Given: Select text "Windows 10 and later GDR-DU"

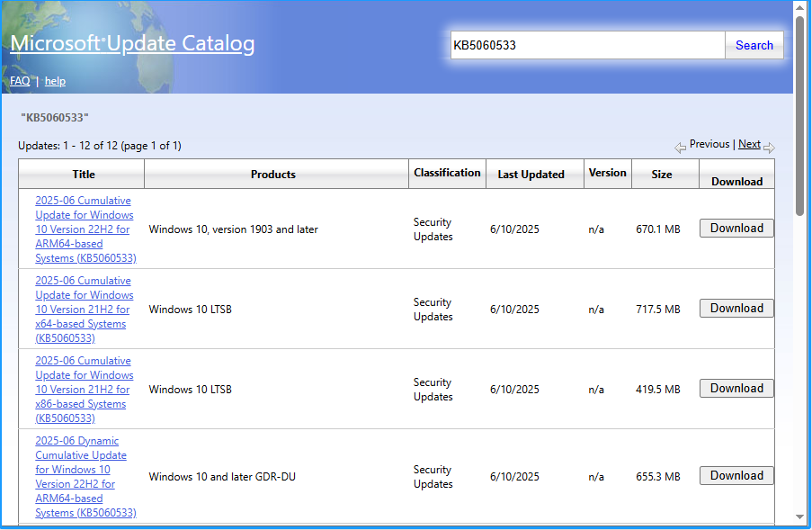Looking at the screenshot, I should tap(222, 477).
